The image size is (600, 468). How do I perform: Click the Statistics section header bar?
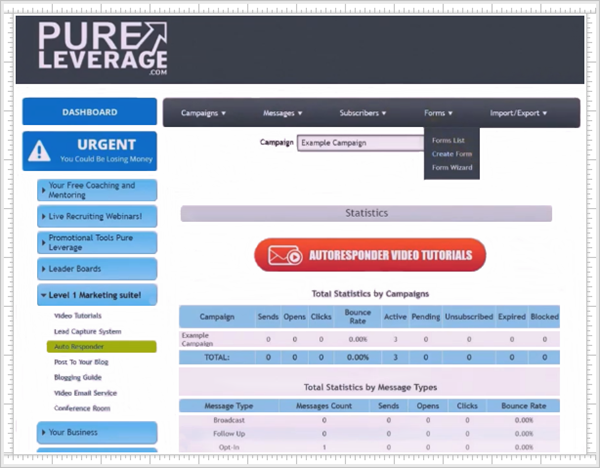pyautogui.click(x=366, y=213)
